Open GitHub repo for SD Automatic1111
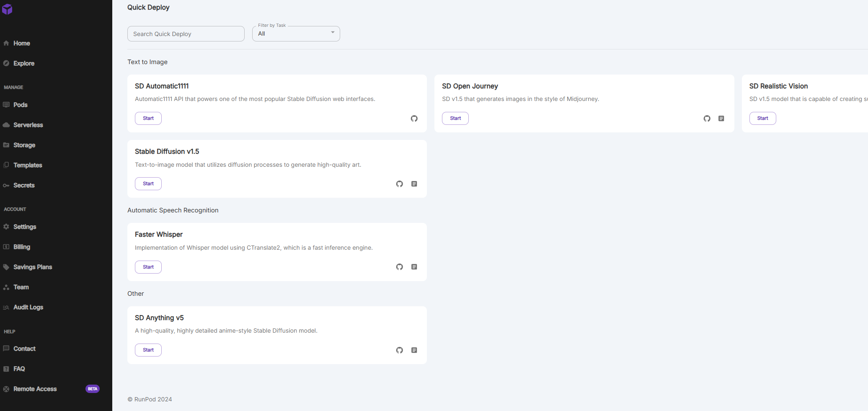Image resolution: width=868 pixels, height=411 pixels. (x=414, y=119)
